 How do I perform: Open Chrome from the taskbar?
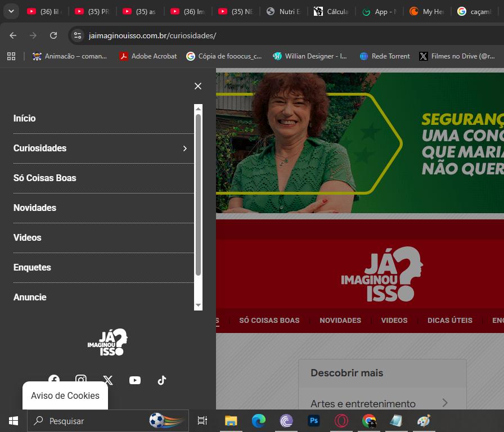(x=369, y=420)
